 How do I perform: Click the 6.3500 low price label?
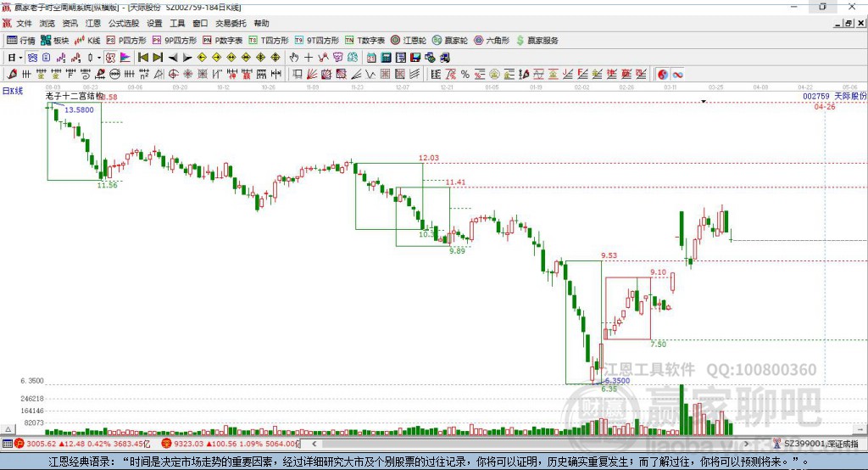(617, 381)
